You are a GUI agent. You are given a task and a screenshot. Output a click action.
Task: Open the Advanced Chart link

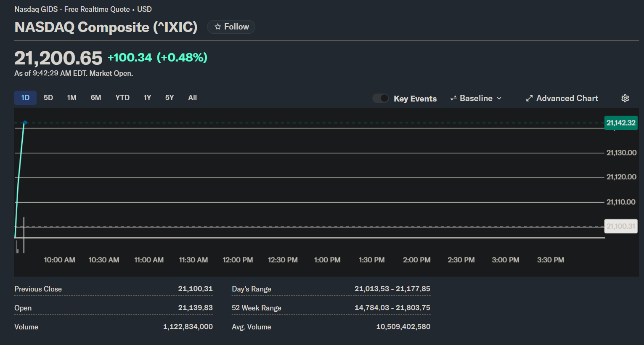tap(562, 98)
